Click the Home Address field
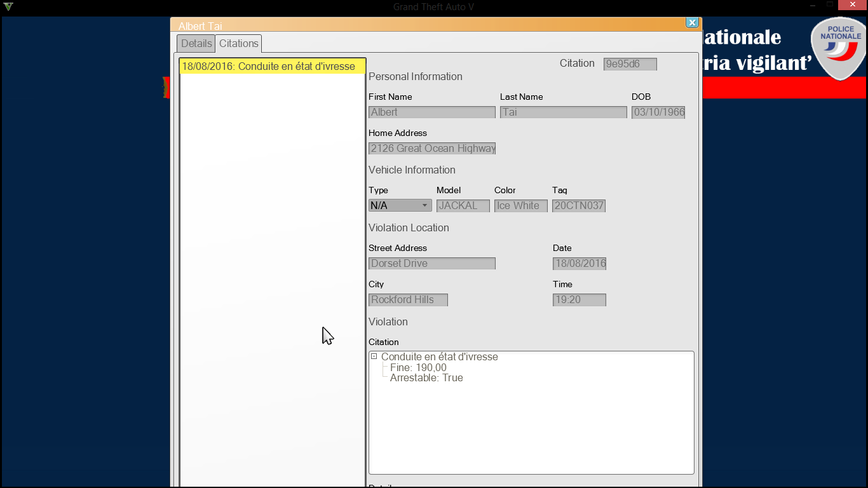Image resolution: width=868 pixels, height=488 pixels. point(431,149)
